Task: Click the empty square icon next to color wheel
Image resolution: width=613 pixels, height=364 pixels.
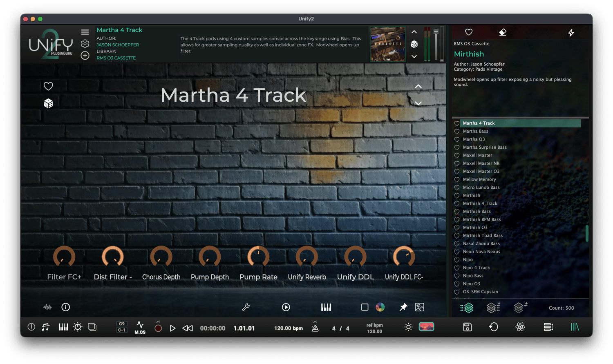Action: point(365,307)
